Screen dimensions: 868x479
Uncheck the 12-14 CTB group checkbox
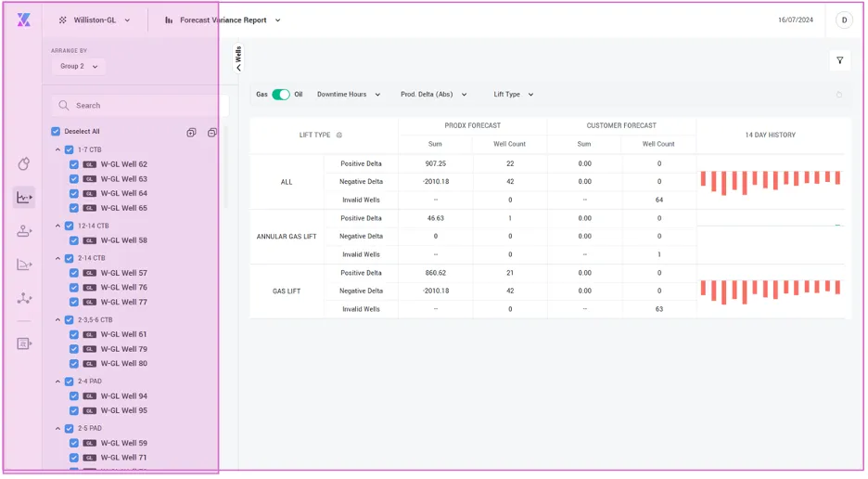click(70, 226)
